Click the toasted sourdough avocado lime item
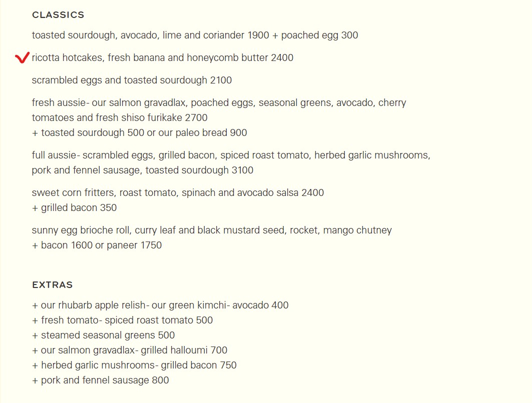 (x=195, y=35)
